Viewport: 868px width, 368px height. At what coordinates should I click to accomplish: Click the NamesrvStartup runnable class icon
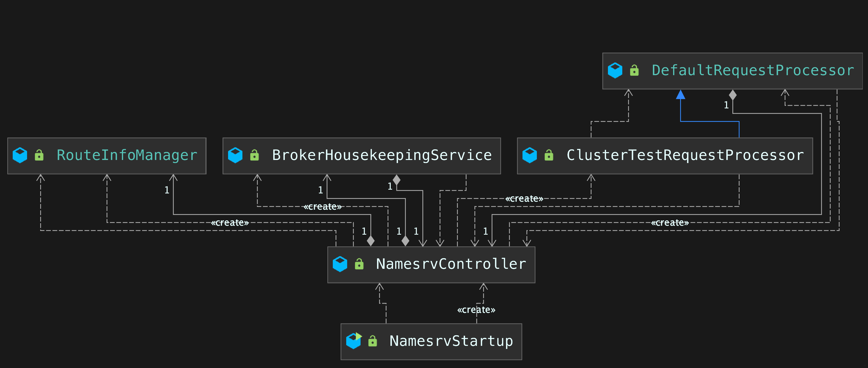click(x=354, y=341)
